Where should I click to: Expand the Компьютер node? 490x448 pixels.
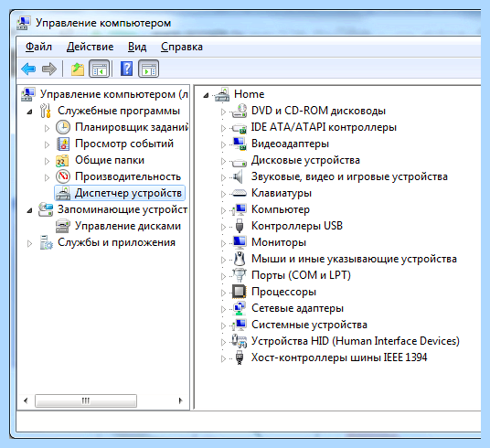(x=223, y=210)
